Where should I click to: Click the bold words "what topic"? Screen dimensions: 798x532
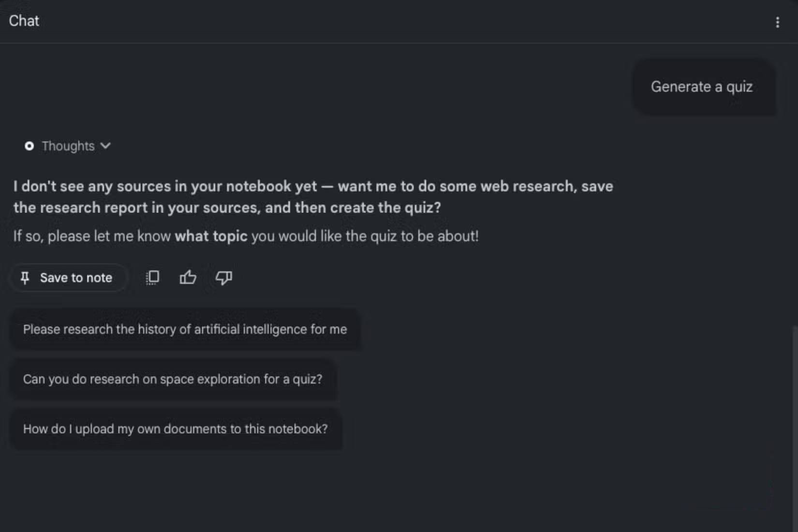click(x=211, y=236)
